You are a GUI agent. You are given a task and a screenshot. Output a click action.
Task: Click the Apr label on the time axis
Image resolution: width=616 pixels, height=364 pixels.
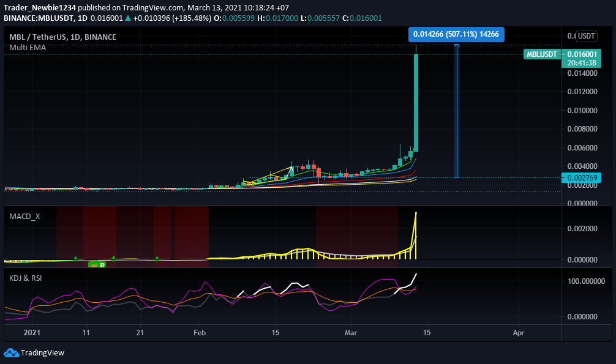coord(519,333)
